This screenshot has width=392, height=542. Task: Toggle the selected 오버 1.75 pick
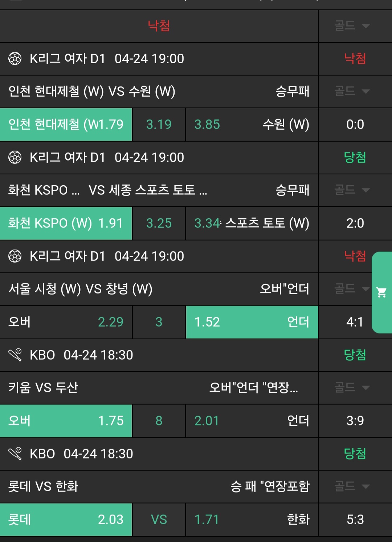point(66,421)
